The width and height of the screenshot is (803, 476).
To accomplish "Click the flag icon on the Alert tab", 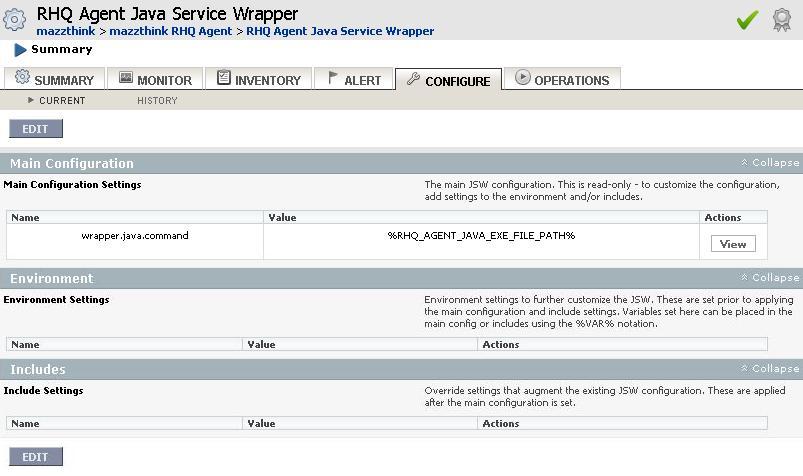I will click(333, 79).
